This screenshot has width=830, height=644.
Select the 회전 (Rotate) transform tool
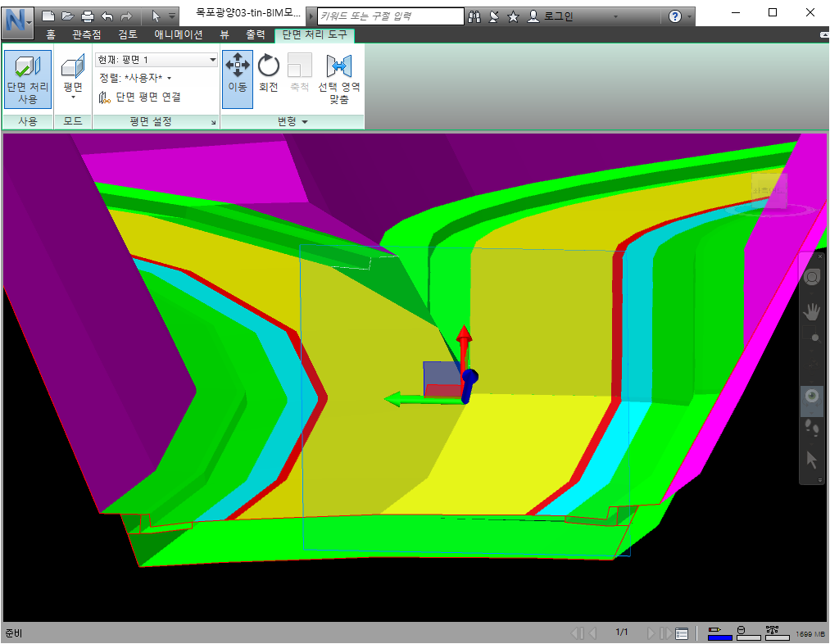pyautogui.click(x=268, y=73)
